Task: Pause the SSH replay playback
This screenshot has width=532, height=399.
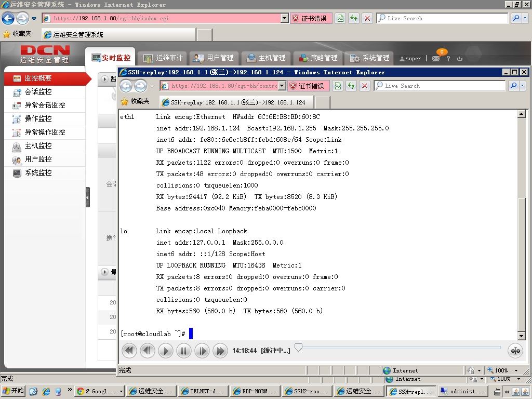Action: [183, 351]
